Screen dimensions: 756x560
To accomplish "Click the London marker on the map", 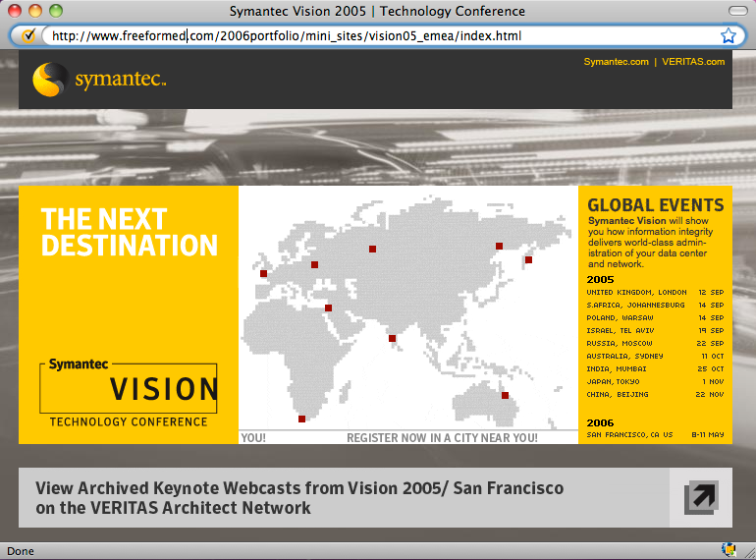I will pos(264,273).
